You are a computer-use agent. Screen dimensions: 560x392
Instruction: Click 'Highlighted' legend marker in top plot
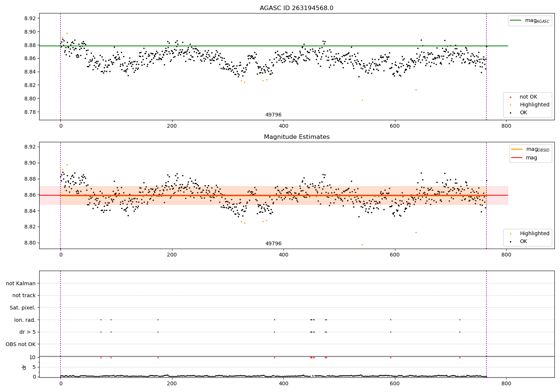click(510, 105)
